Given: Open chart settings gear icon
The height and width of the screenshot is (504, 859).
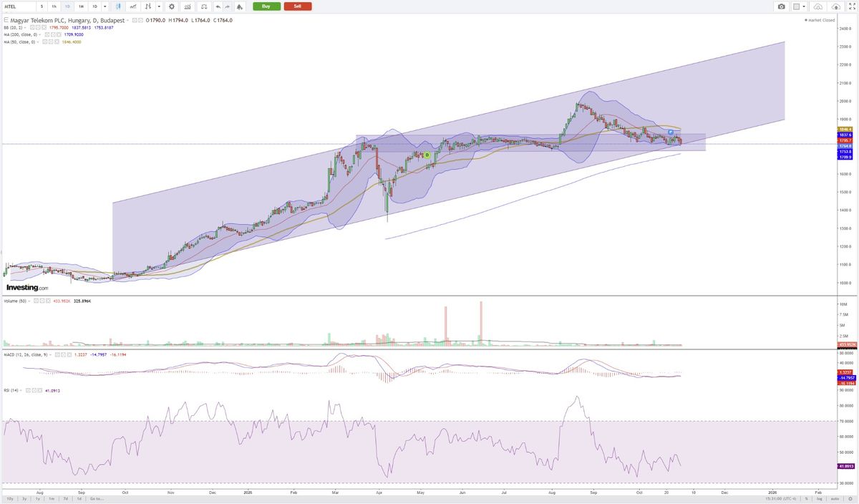Looking at the screenshot, I should point(171,6).
